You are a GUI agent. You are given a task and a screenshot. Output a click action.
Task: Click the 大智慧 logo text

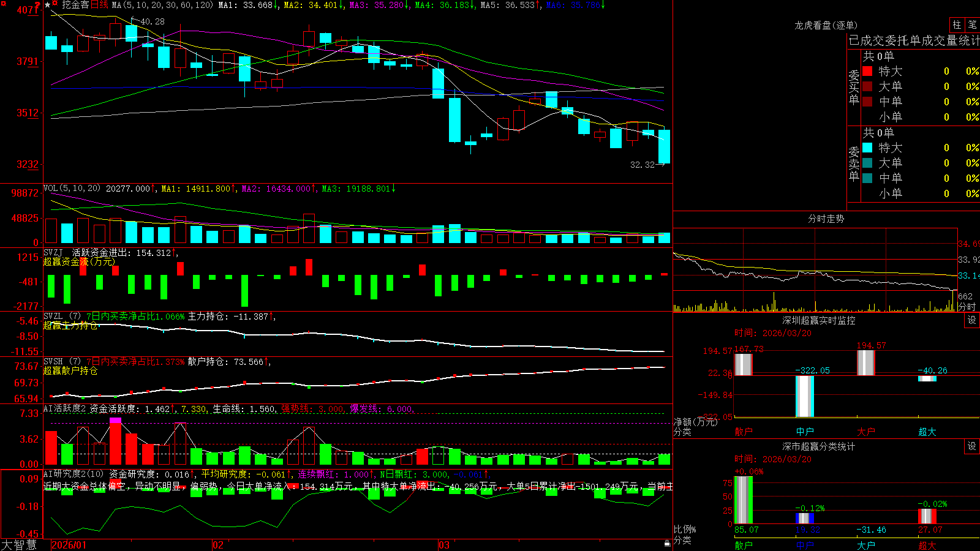(19, 545)
